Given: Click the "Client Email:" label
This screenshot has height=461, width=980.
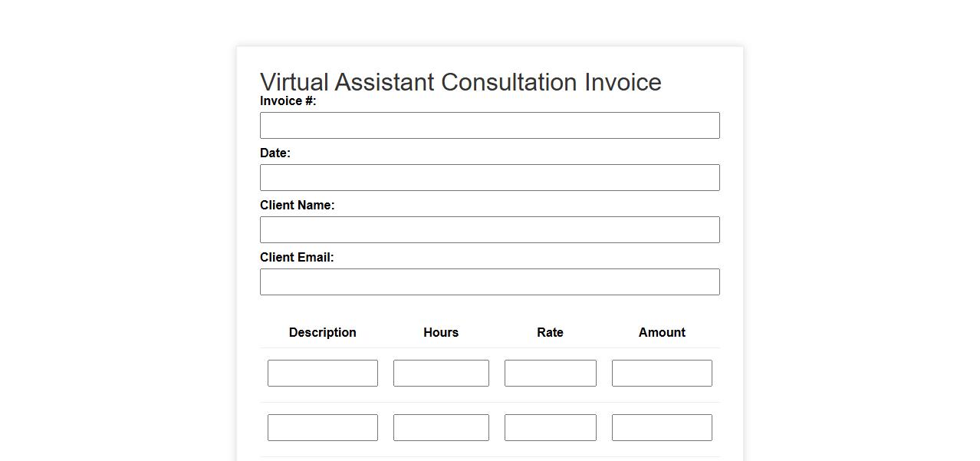Looking at the screenshot, I should pyautogui.click(x=297, y=258).
